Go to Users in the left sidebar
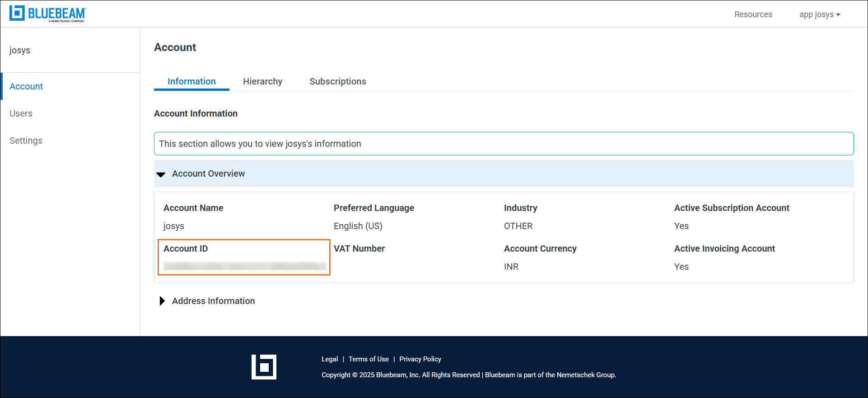 point(21,113)
